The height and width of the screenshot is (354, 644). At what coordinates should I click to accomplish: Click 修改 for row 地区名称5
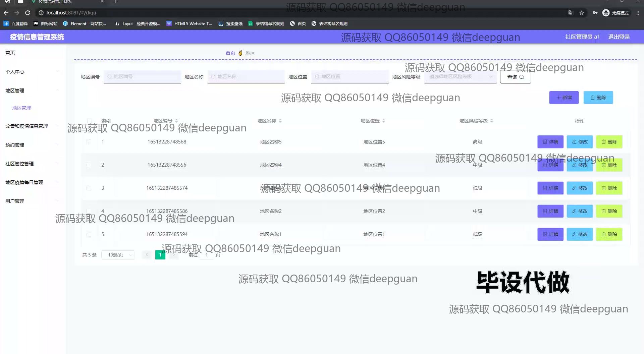tap(580, 142)
